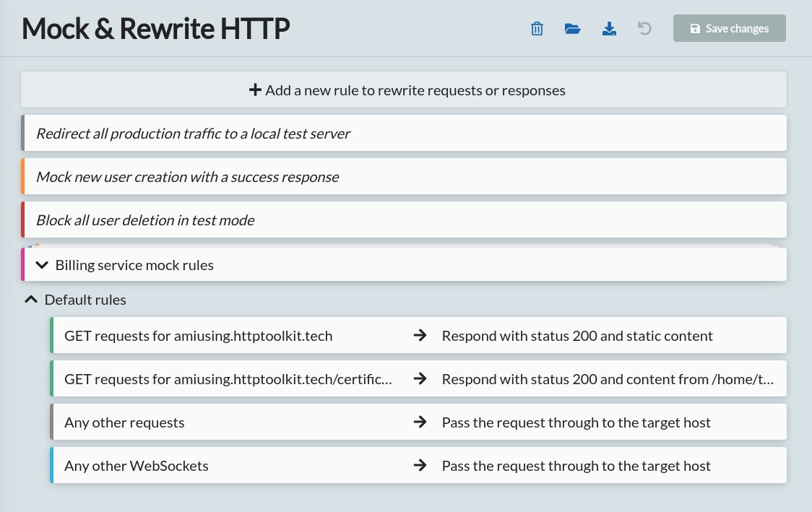812x512 pixels.
Task: Click pink color marker on Billing group
Action: pos(23,265)
